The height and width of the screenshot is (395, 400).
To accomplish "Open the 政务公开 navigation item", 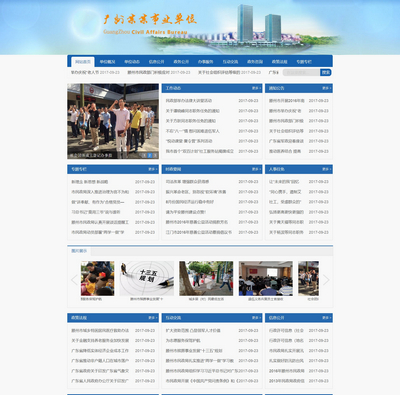I will (181, 62).
